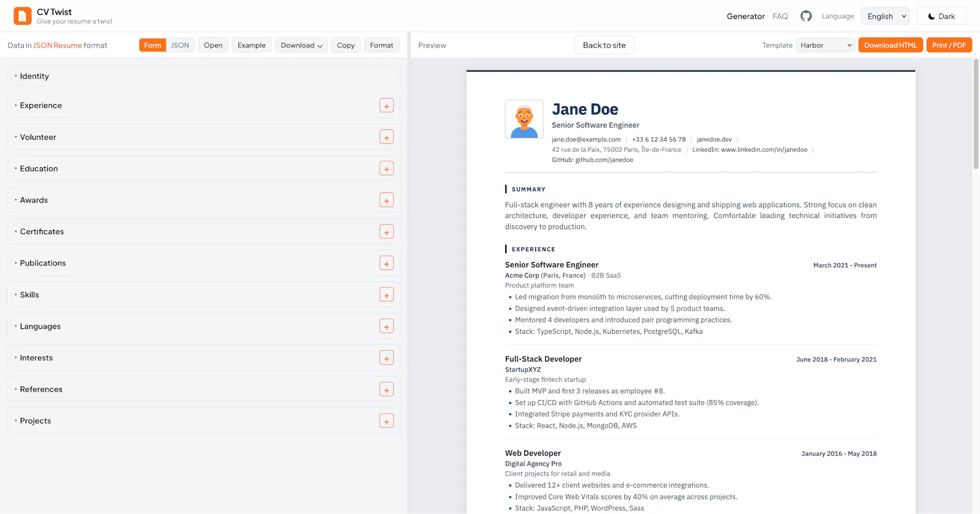The height and width of the screenshot is (514, 980).
Task: Open the Download dropdown menu
Action: 301,45
